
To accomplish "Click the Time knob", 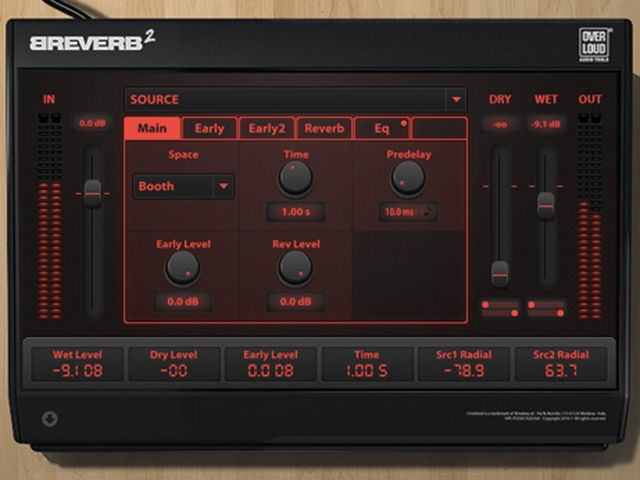I will (296, 178).
